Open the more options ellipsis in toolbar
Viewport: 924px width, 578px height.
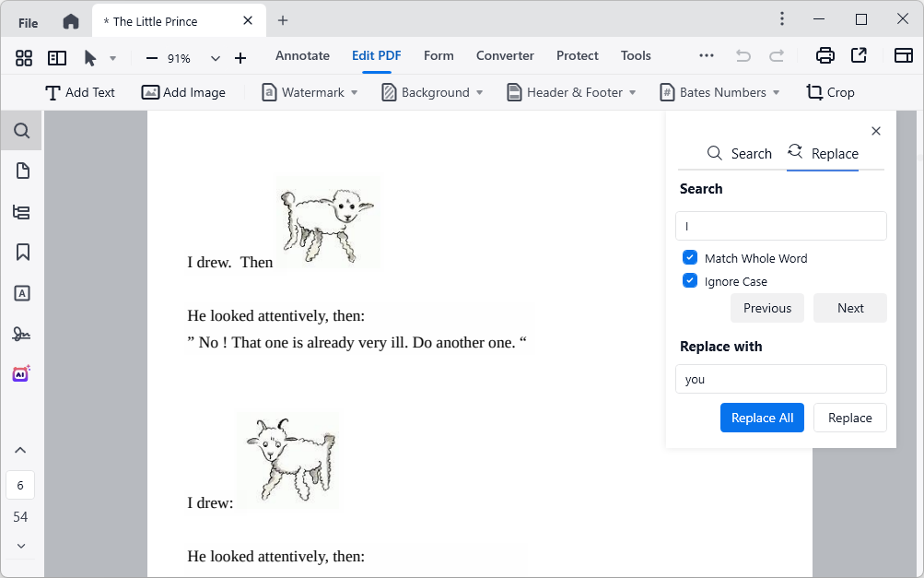tap(706, 55)
